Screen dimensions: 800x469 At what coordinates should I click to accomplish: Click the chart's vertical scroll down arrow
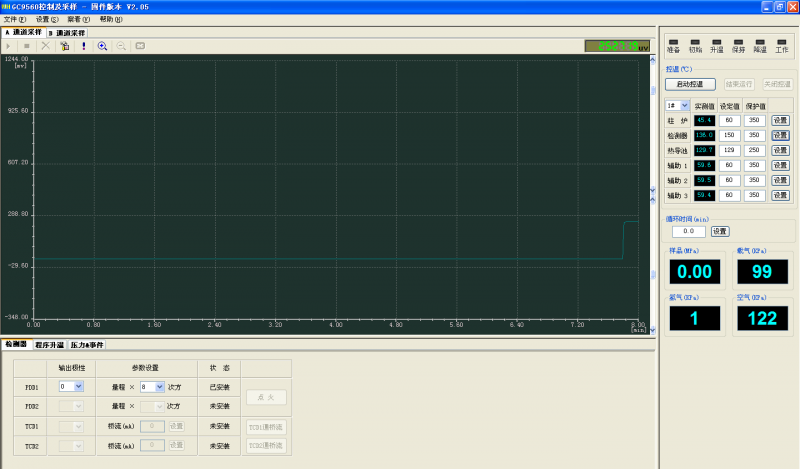(x=653, y=330)
